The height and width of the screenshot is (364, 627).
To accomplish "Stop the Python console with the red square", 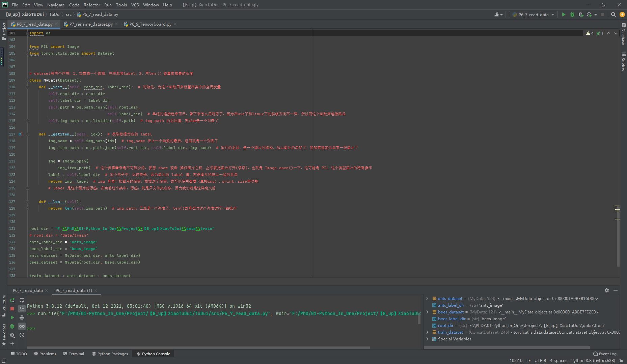I will [x=12, y=309].
